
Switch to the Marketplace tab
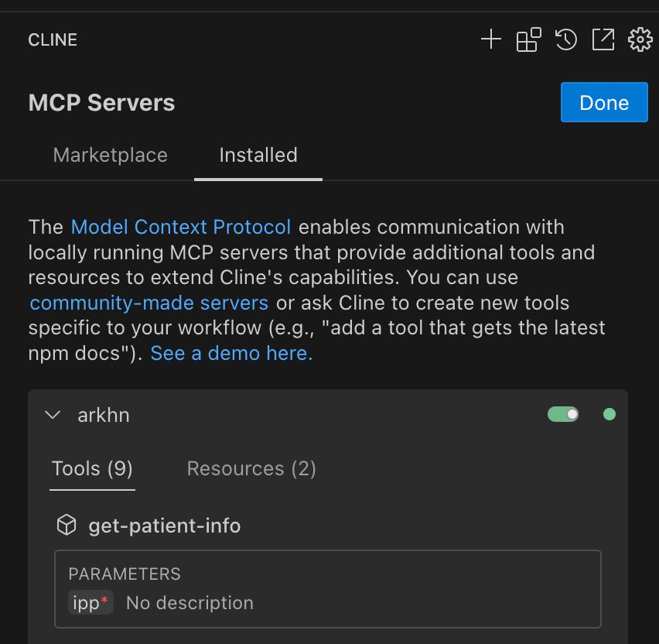(110, 155)
